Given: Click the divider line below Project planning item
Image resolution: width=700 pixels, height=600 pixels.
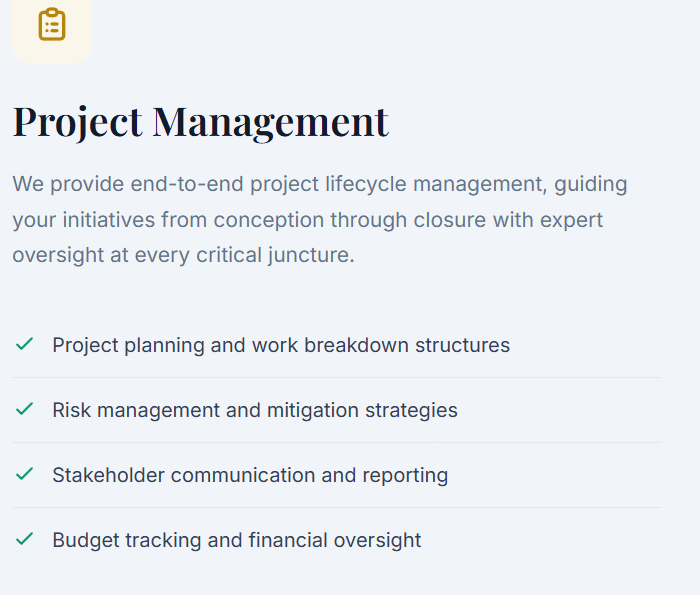Looking at the screenshot, I should (337, 377).
